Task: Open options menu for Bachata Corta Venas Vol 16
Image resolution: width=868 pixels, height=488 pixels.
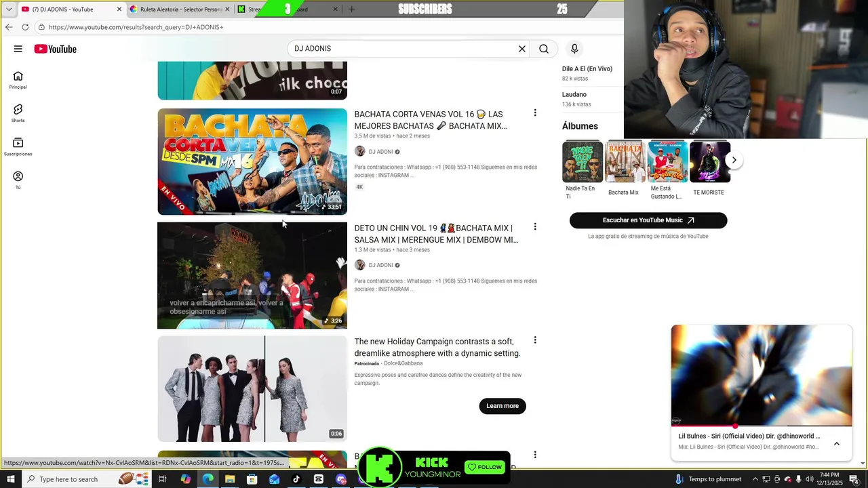Action: click(x=535, y=113)
